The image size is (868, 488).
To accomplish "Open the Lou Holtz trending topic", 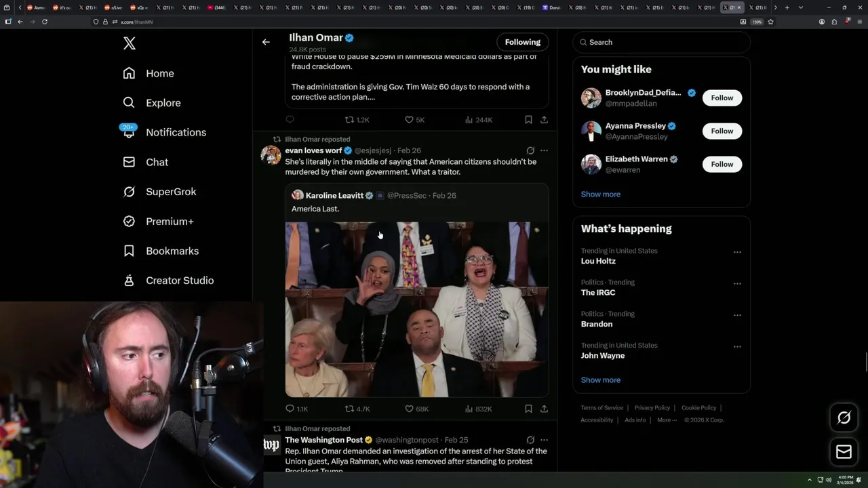I will [598, 261].
